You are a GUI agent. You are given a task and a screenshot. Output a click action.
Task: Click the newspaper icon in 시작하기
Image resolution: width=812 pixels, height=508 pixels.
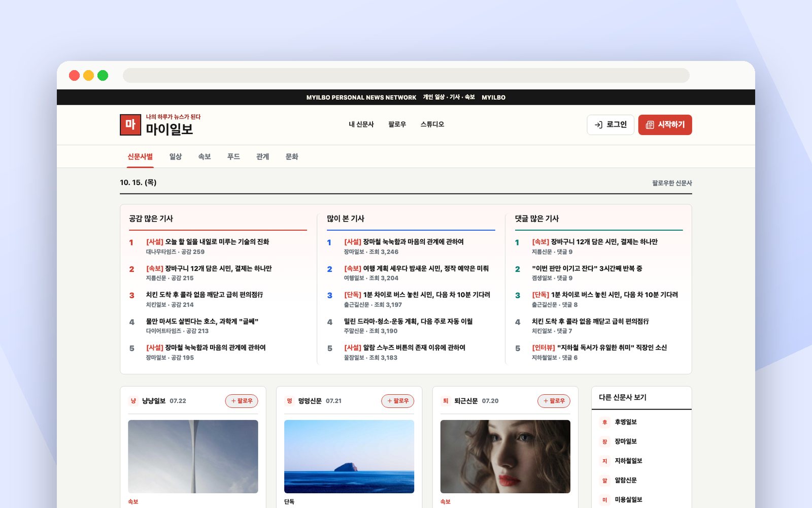tap(650, 125)
